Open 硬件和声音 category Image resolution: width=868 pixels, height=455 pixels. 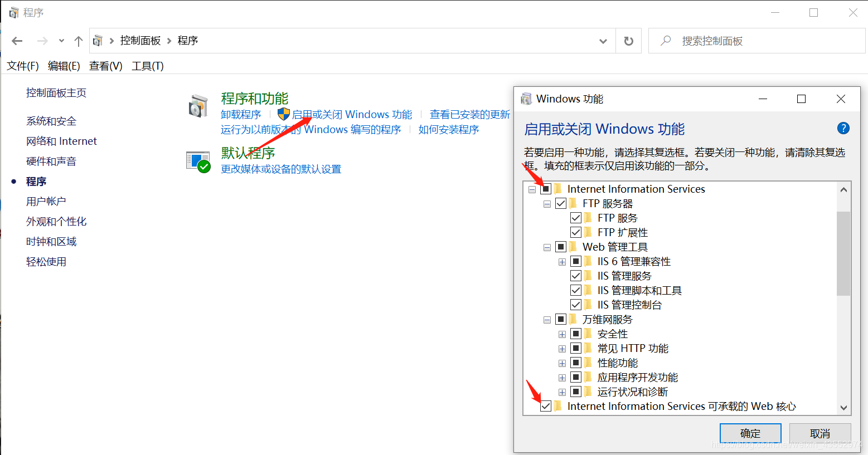(51, 161)
